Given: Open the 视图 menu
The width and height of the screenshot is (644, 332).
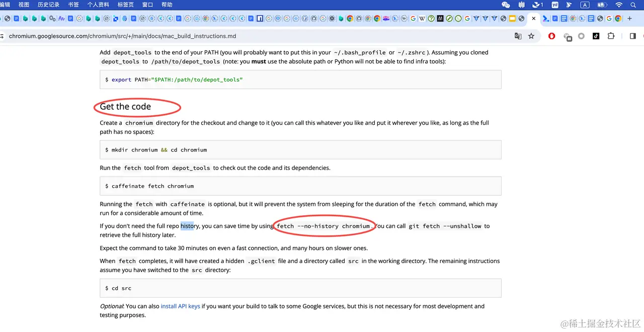Looking at the screenshot, I should [24, 5].
